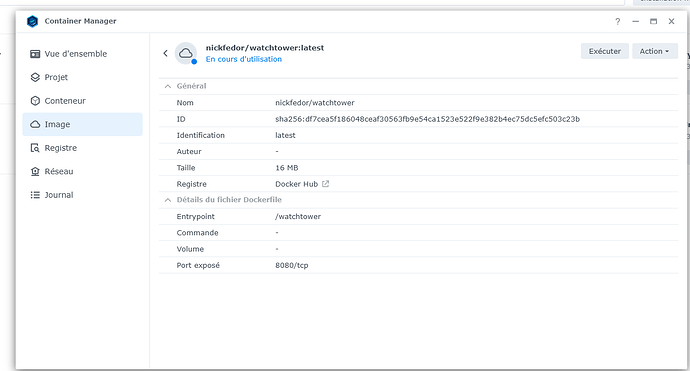Screen dimensions: 690x371
Task: Click the Commande row label
Action: click(198, 233)
